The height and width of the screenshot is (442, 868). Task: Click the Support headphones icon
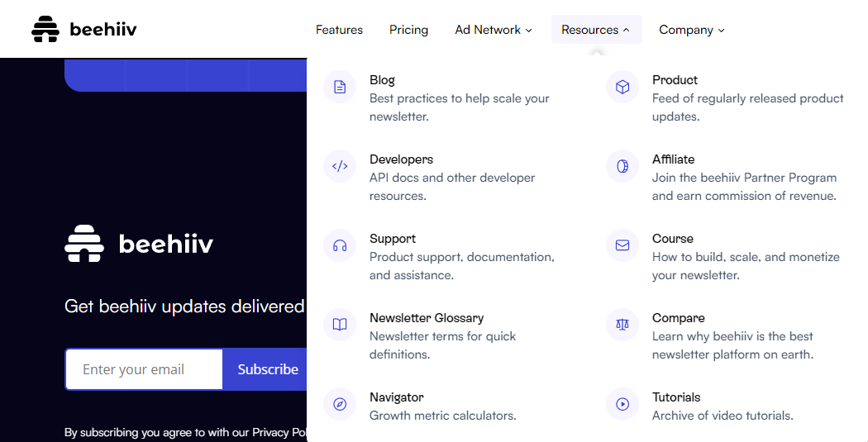(x=340, y=245)
